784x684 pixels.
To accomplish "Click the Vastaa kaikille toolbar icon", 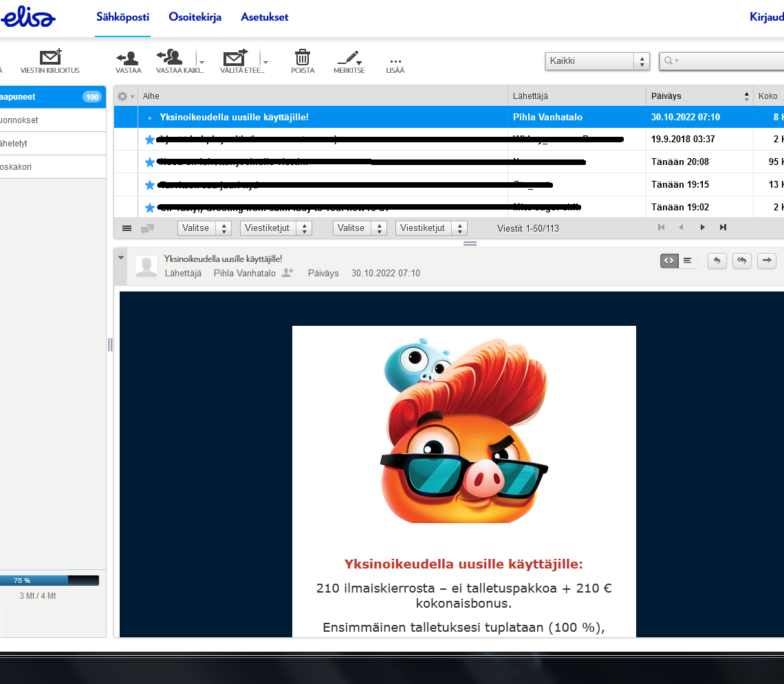I will [170, 58].
